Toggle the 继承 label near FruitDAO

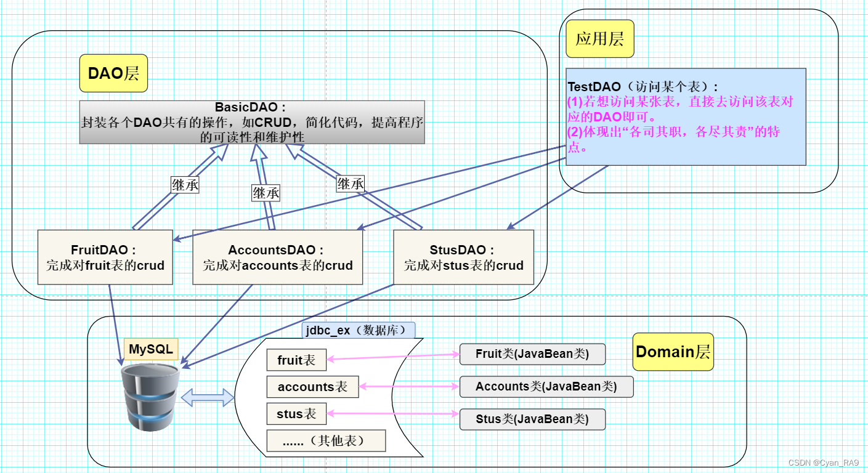(185, 184)
